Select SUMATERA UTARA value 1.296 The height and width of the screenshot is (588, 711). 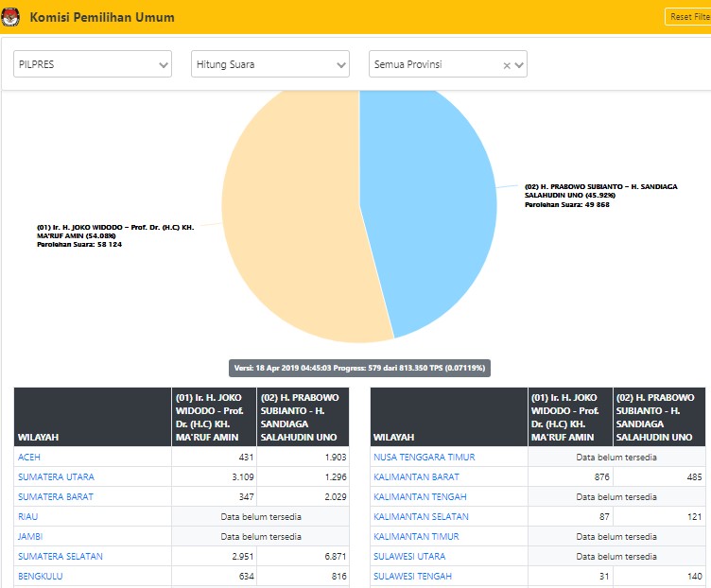coord(336,477)
